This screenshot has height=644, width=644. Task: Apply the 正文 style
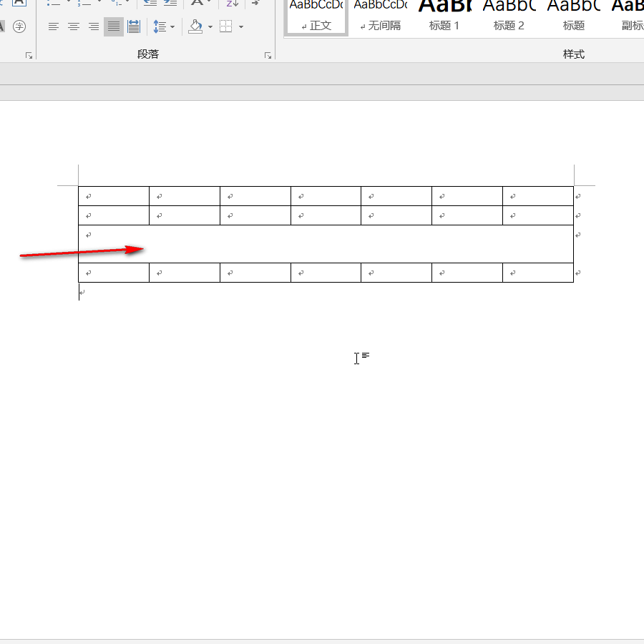(316, 16)
